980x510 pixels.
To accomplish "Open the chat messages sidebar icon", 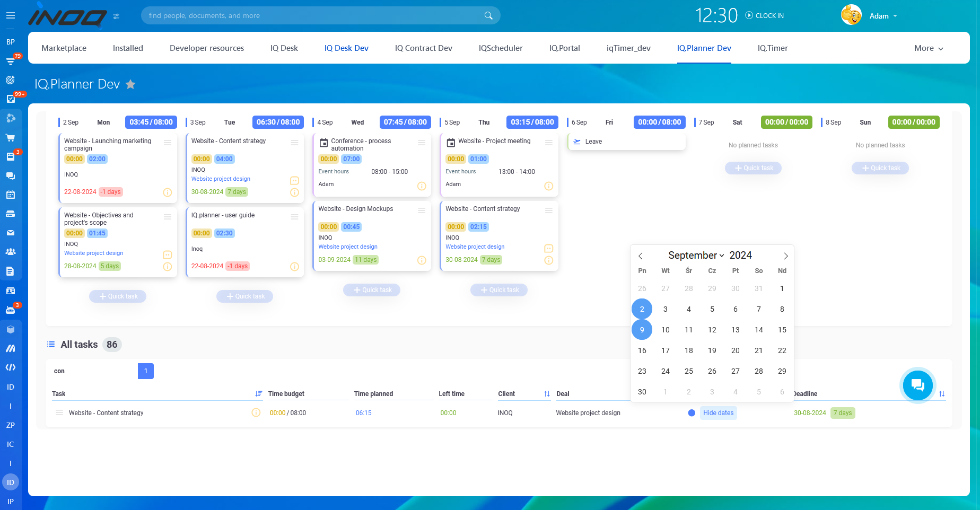I will click(11, 175).
